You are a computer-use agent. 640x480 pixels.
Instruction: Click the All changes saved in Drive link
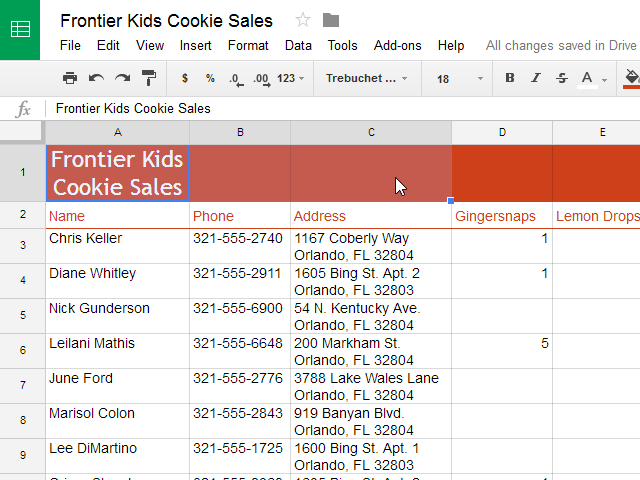(x=561, y=45)
